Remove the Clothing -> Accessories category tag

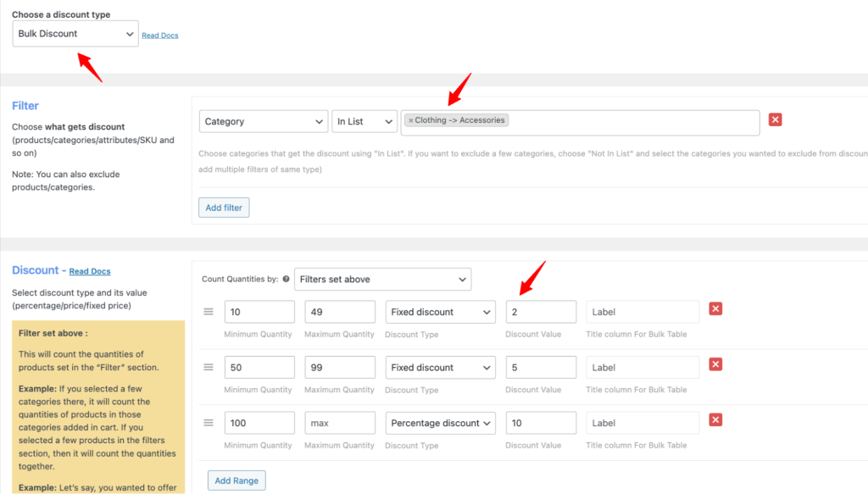click(412, 119)
